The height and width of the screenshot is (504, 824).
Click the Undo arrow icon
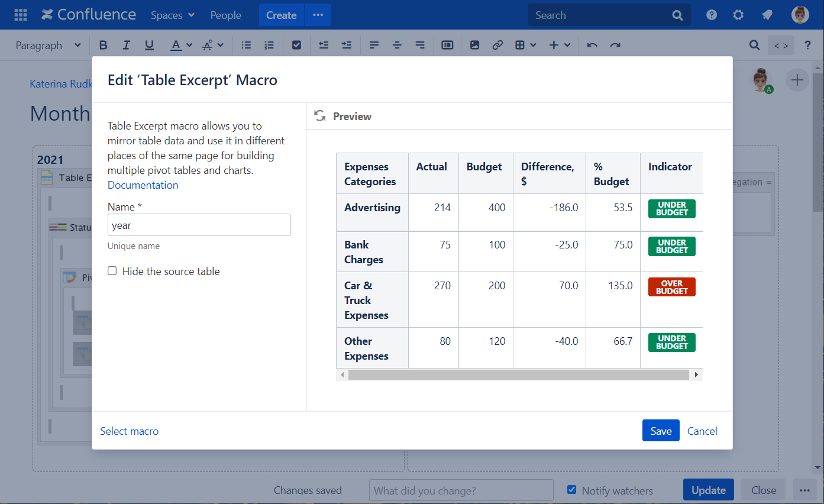pos(592,45)
